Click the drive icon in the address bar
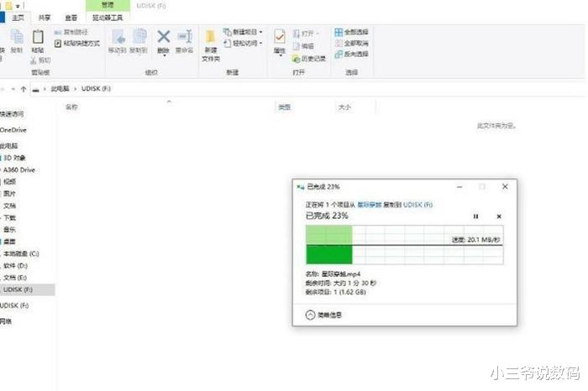Screen dimensions: 588x391 point(36,89)
